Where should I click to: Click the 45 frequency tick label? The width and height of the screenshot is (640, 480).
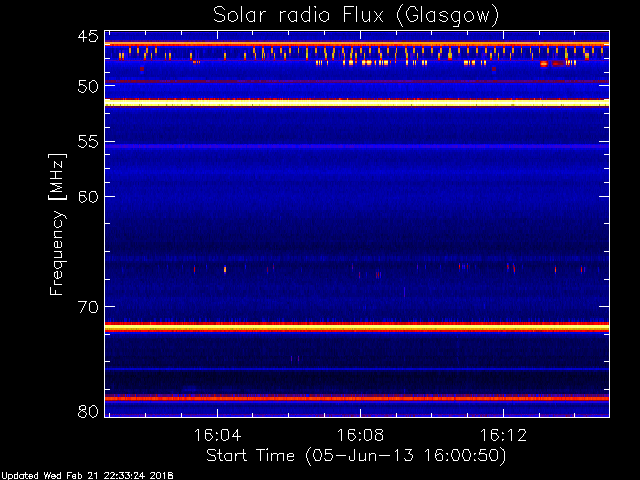(88, 36)
